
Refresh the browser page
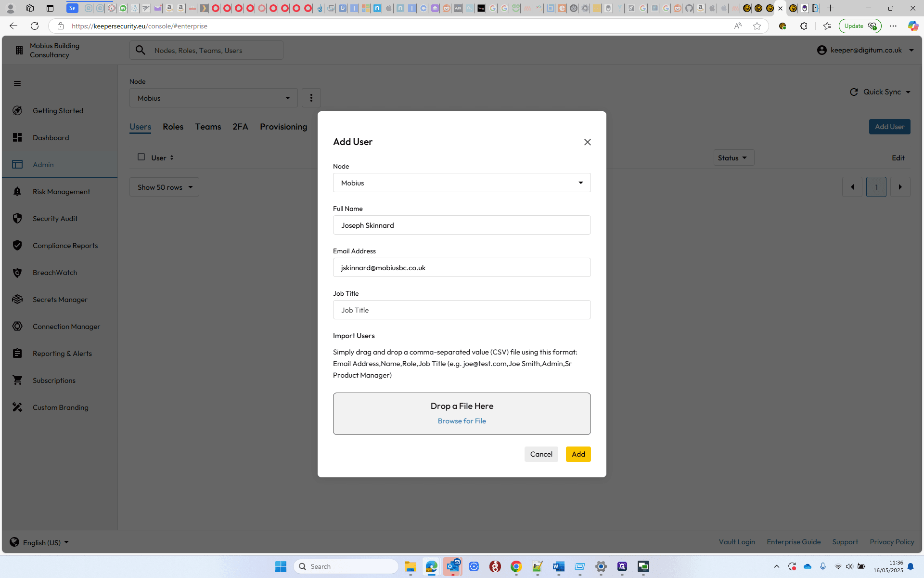(35, 26)
